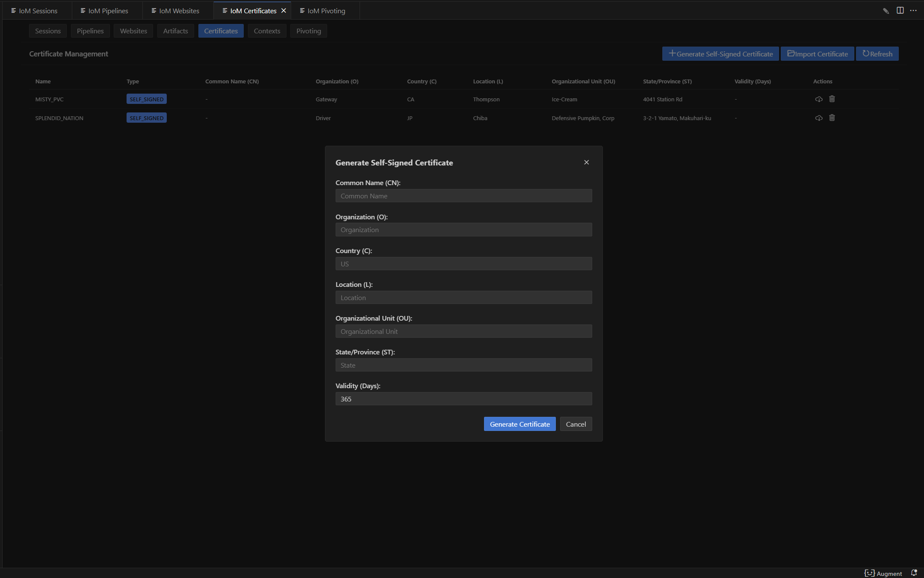Click Generate Self-Signed Certificate toolbar button
Viewport: 924px width, 578px height.
pyautogui.click(x=720, y=54)
